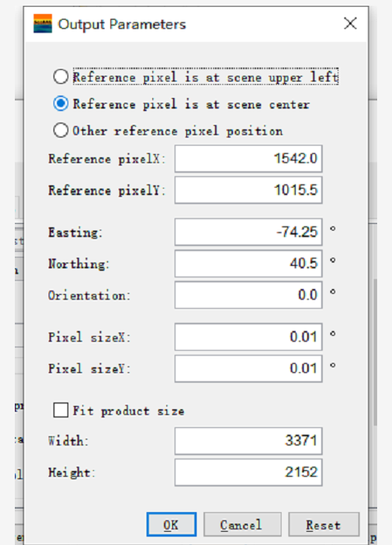Click the Reference pixelX input field
392x545 pixels.
249,159
